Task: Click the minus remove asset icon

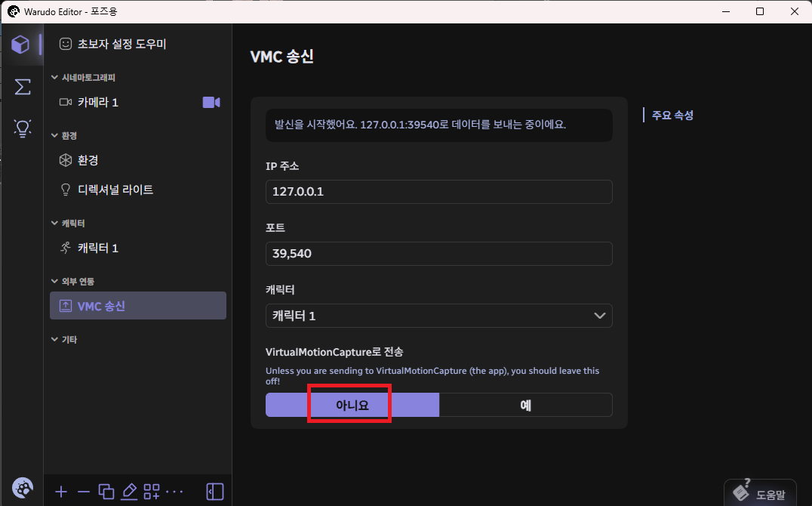Action: [x=83, y=492]
